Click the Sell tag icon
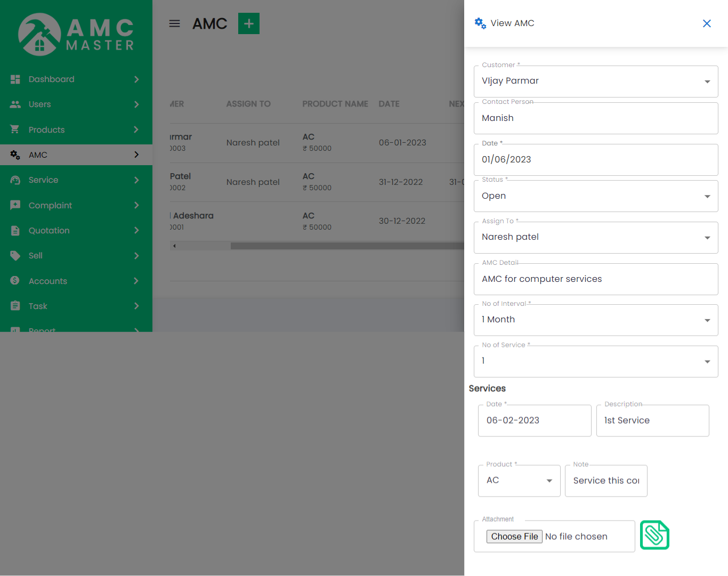 [x=15, y=256]
